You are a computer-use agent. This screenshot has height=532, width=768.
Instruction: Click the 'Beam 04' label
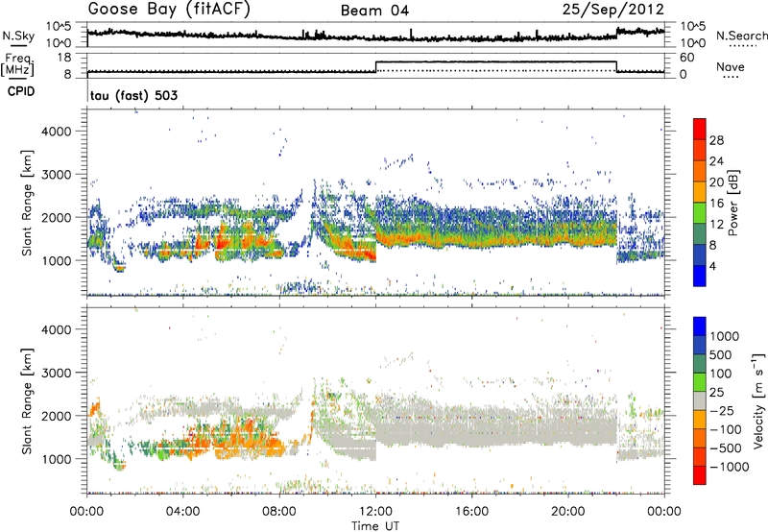(x=374, y=11)
